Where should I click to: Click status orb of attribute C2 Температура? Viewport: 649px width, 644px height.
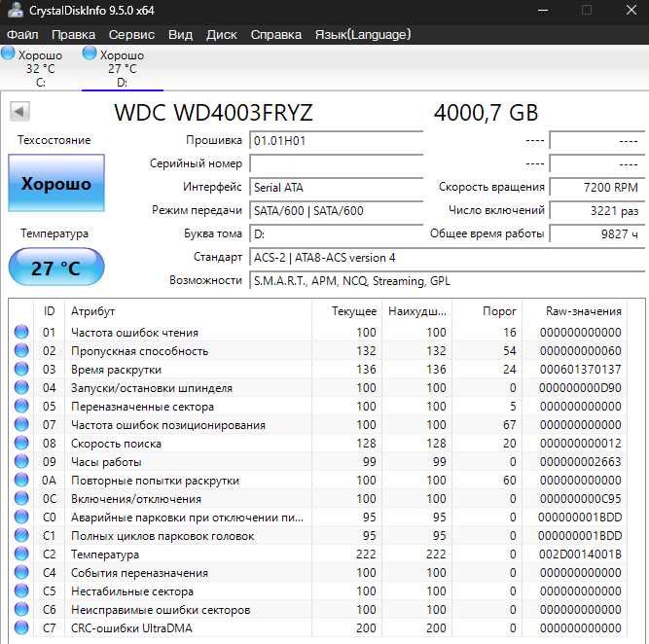pos(21,554)
